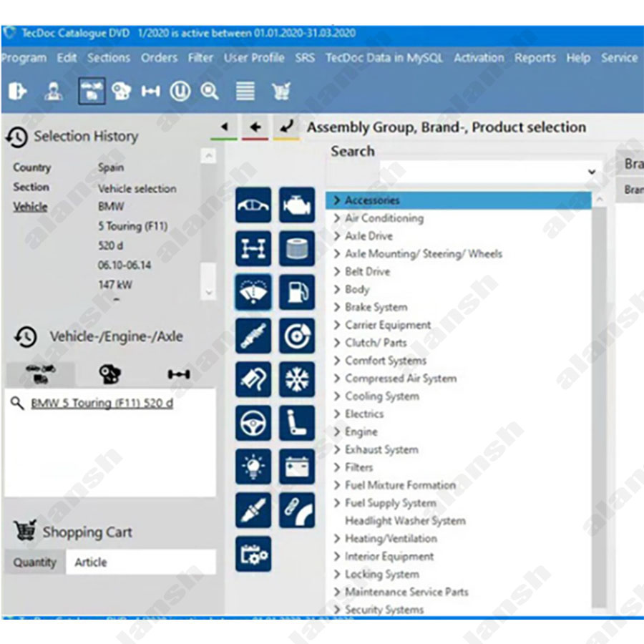Click the universal parts circle icon
Screen dimensions: 644x644
point(180,91)
